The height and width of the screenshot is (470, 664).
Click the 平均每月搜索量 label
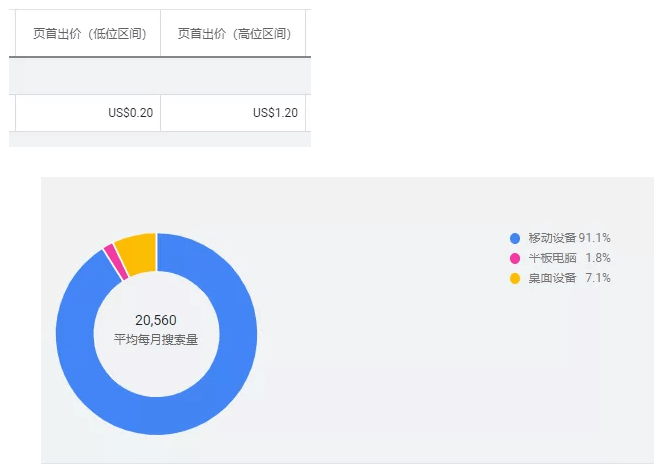156,340
